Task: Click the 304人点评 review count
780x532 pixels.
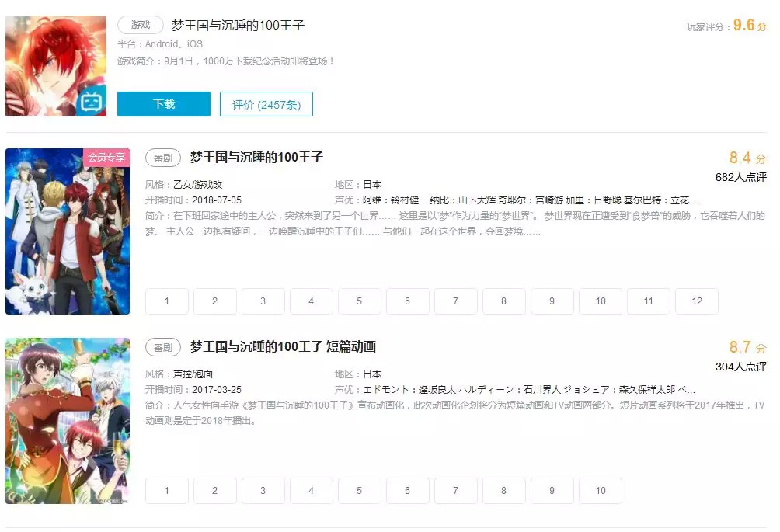Action: [x=740, y=367]
